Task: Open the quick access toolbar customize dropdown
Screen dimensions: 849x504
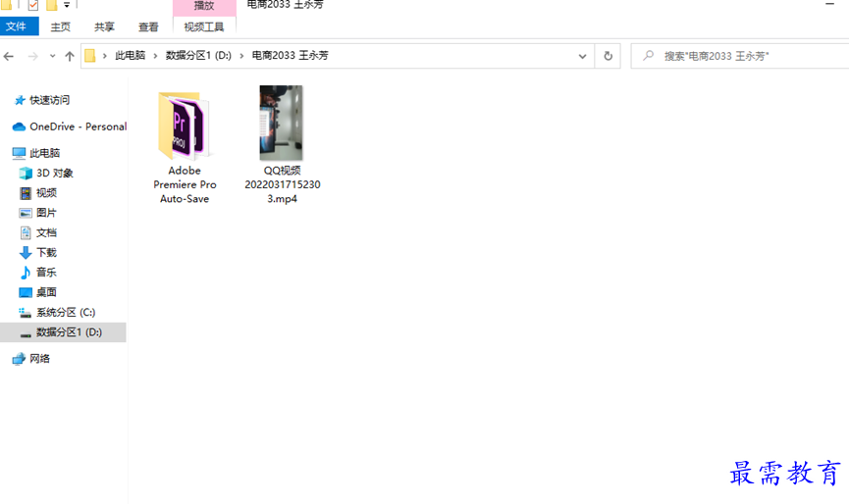Action: [67, 5]
